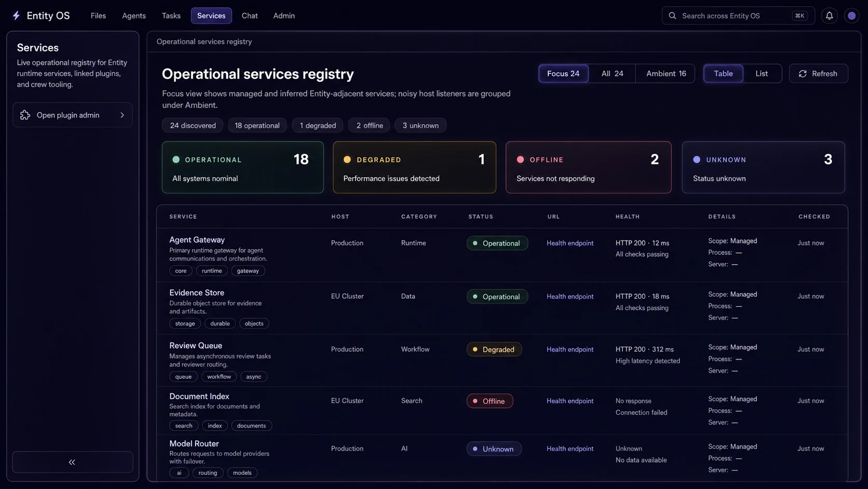868x489 pixels.
Task: Switch to the All 24 filter
Action: click(612, 74)
